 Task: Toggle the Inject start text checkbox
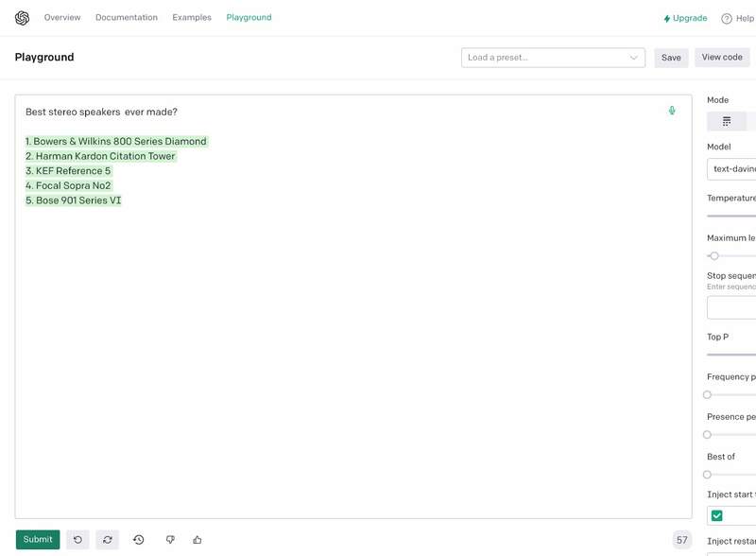point(717,515)
